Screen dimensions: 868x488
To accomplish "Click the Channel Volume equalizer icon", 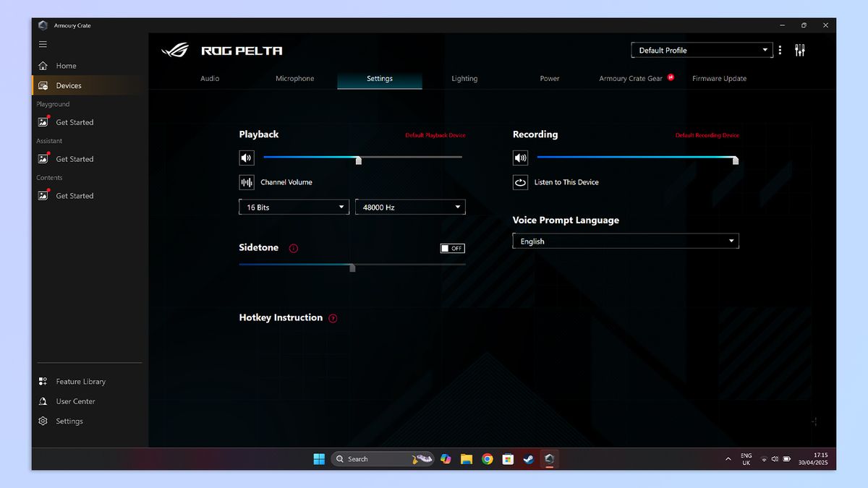I will 246,182.
